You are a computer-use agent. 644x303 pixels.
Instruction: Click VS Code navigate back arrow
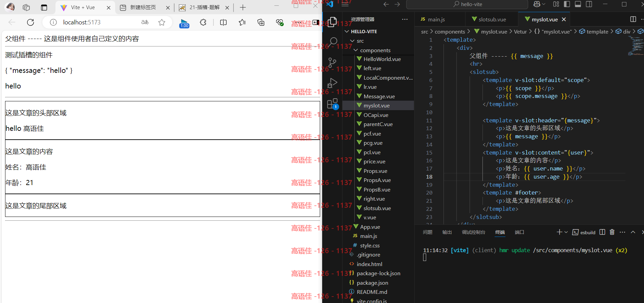[386, 4]
